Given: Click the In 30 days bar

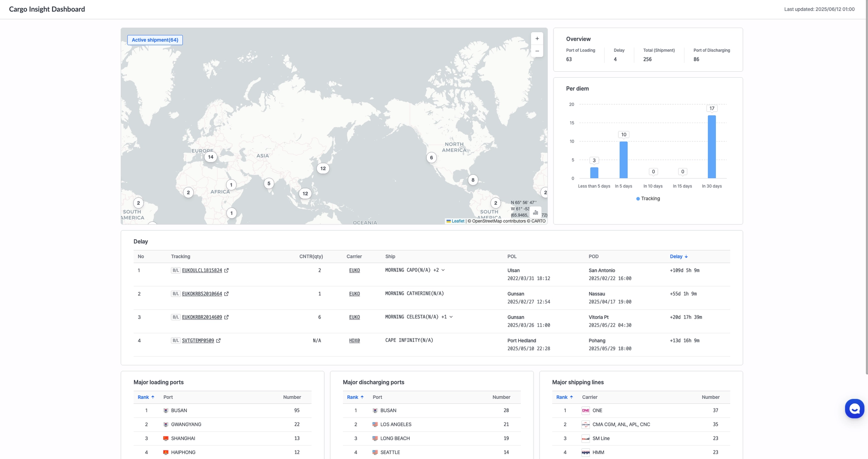Looking at the screenshot, I should (712, 146).
